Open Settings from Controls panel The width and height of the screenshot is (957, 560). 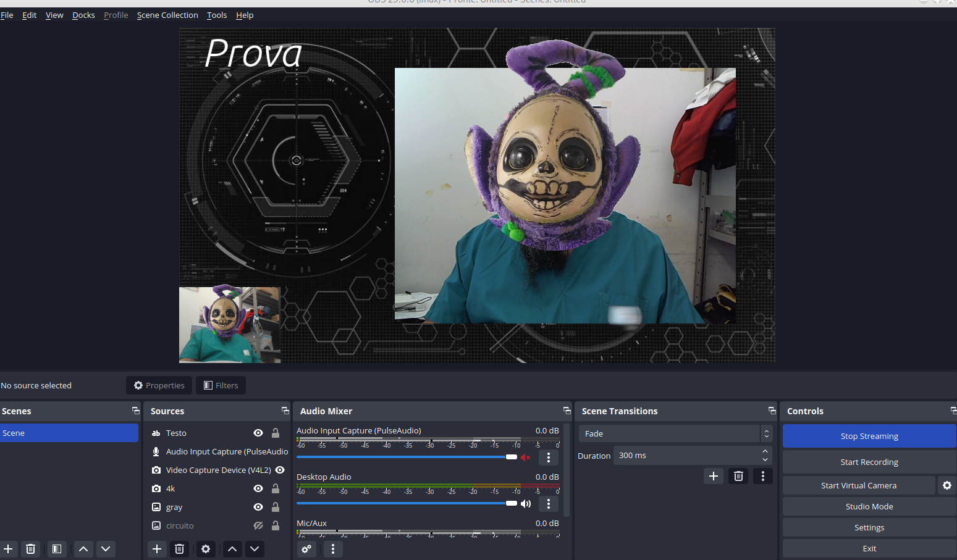(x=869, y=527)
